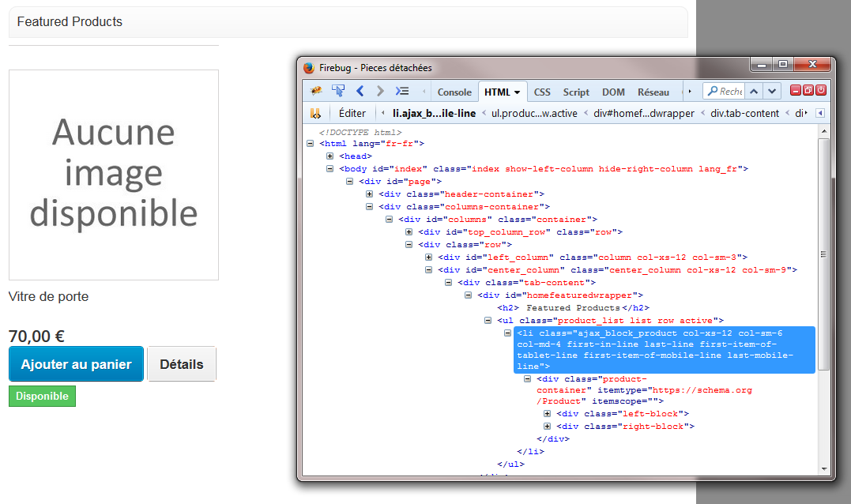The height and width of the screenshot is (504, 851).
Task: Go to previous search result arrow
Action: click(x=754, y=91)
